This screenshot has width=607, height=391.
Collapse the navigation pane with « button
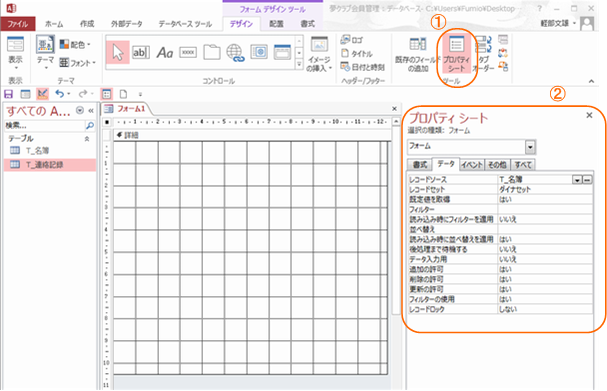[x=91, y=111]
